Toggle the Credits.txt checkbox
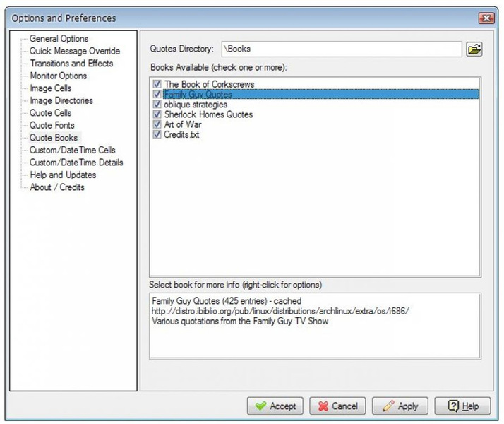This screenshot has width=504, height=424. point(157,134)
